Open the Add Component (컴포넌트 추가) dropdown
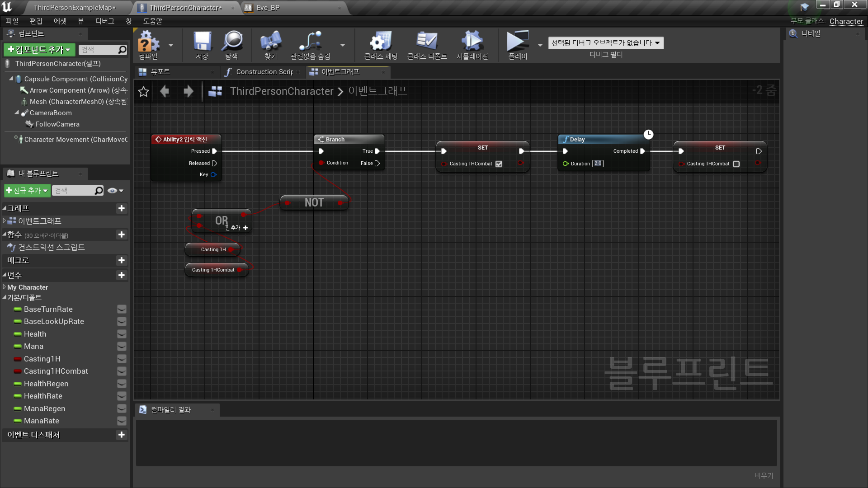The width and height of the screenshot is (868, 488). click(x=40, y=50)
